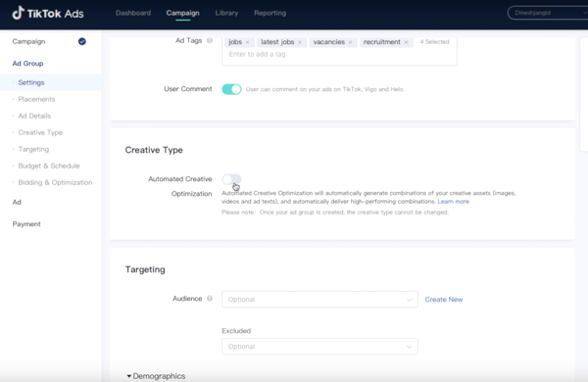Click the Campaign completed checkmark icon

[82, 41]
